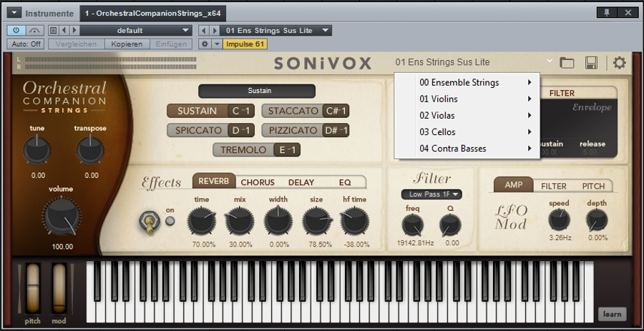This screenshot has height=331, width=644.
Task: Click the reverb width knob
Action: tap(278, 221)
